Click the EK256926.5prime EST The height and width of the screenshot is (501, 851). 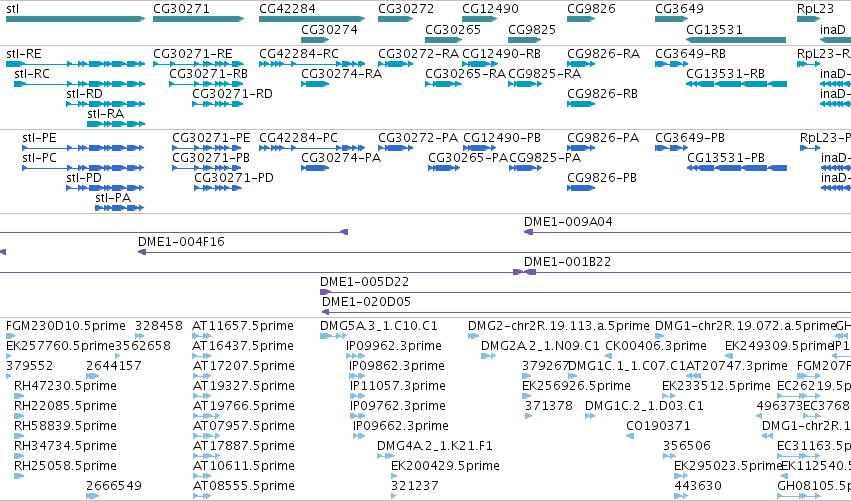coord(525,396)
